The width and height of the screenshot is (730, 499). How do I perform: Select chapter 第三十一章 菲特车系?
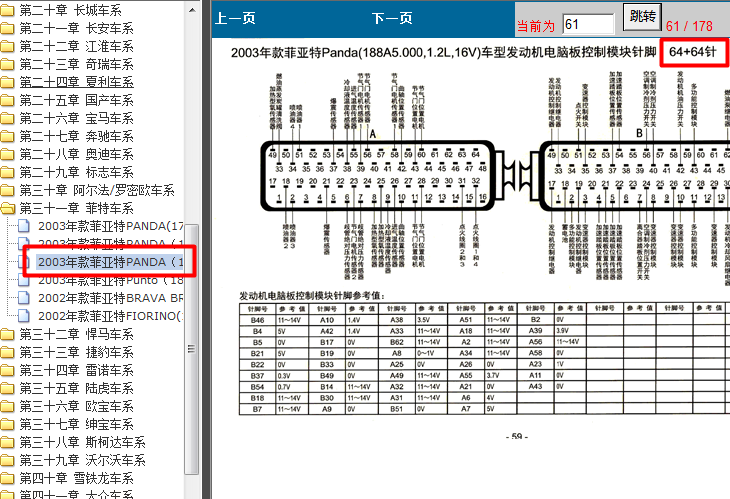[x=76, y=208]
